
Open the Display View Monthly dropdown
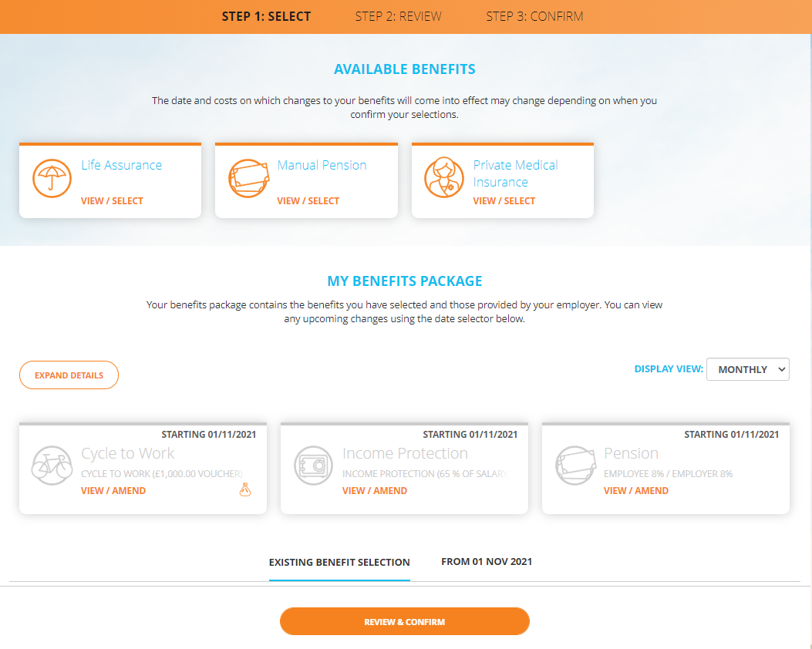click(748, 369)
